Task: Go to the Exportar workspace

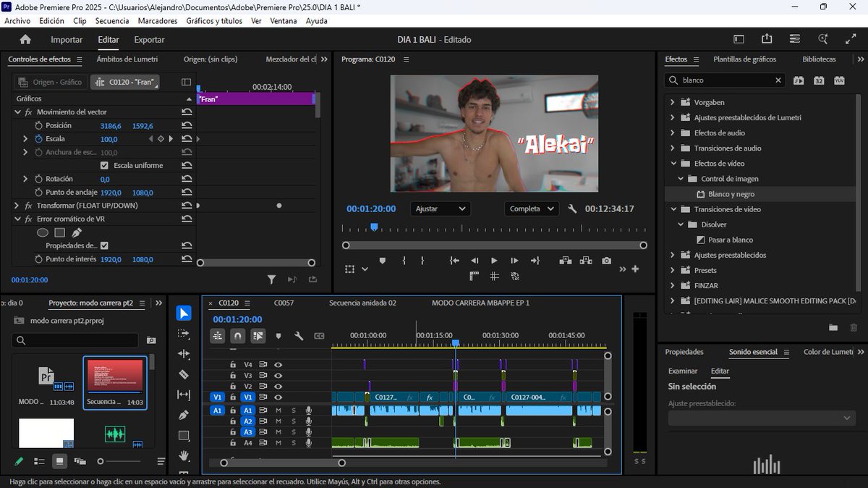Action: [x=149, y=40]
